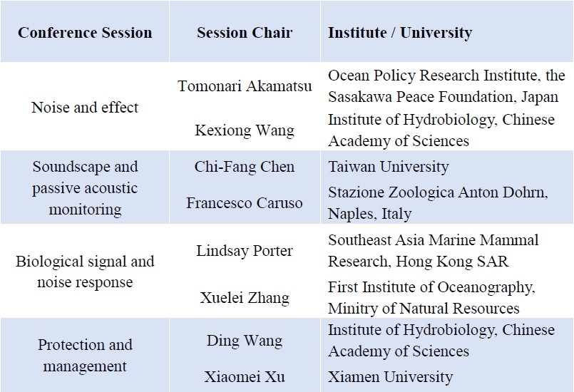
Task: Click the name Ding Wang
Action: coord(245,341)
